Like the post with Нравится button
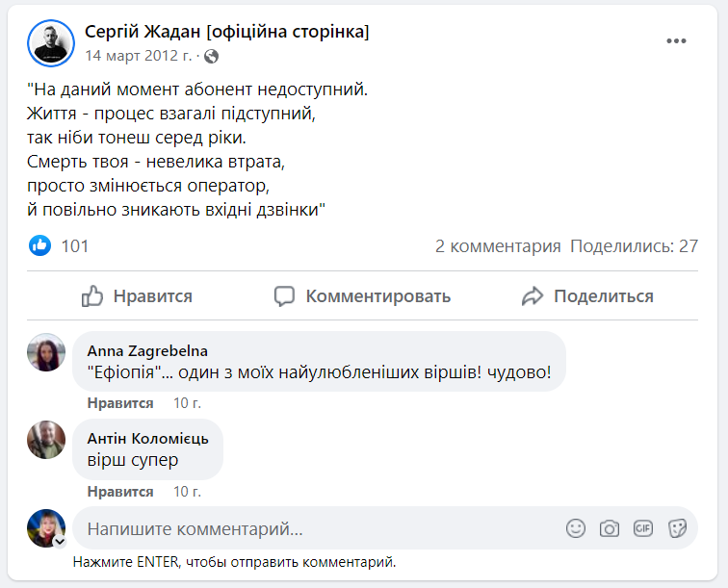The height and width of the screenshot is (588, 728). (x=137, y=296)
